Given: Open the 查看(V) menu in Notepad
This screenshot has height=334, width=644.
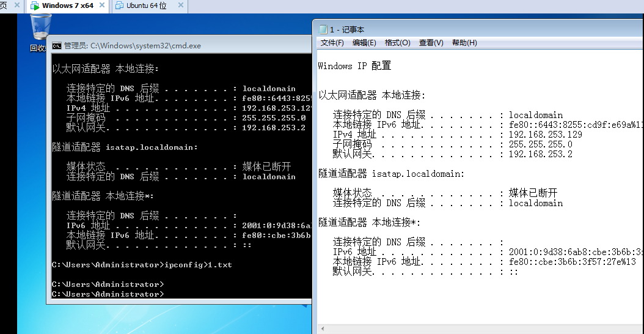Looking at the screenshot, I should point(431,43).
